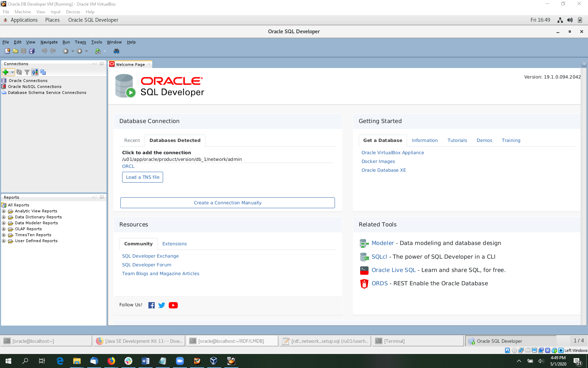
Task: Open a SQL Worksheet from toolbar icon
Action: click(x=98, y=51)
